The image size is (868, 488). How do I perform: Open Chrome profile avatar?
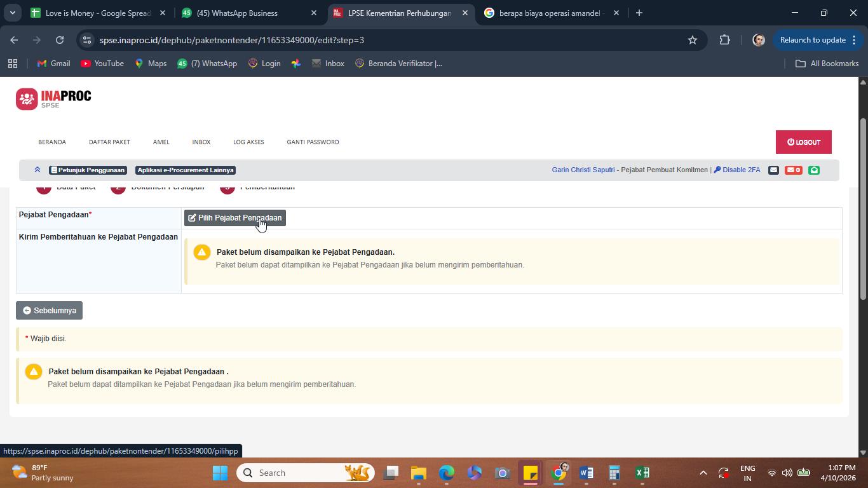coord(758,40)
